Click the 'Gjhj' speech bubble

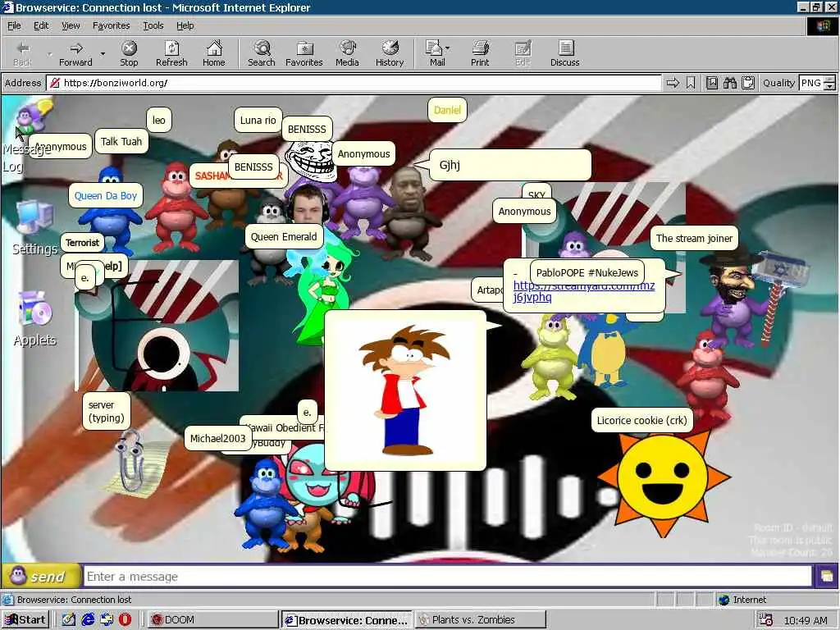click(x=510, y=165)
